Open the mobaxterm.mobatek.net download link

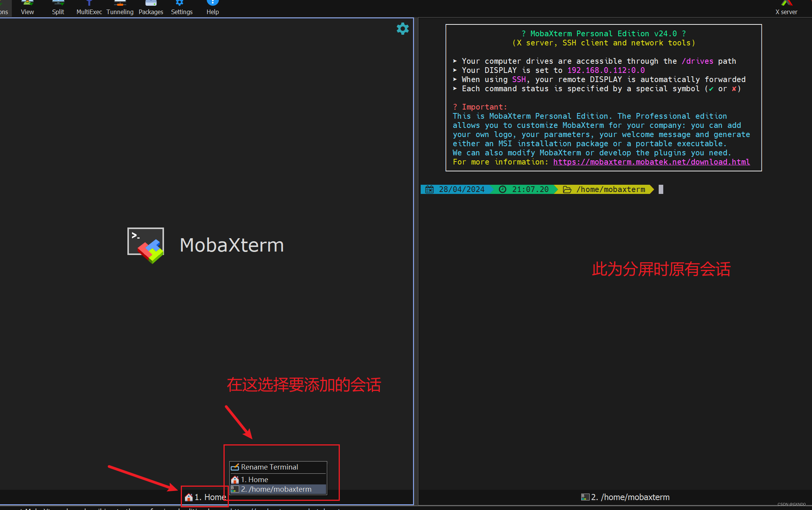pyautogui.click(x=651, y=162)
